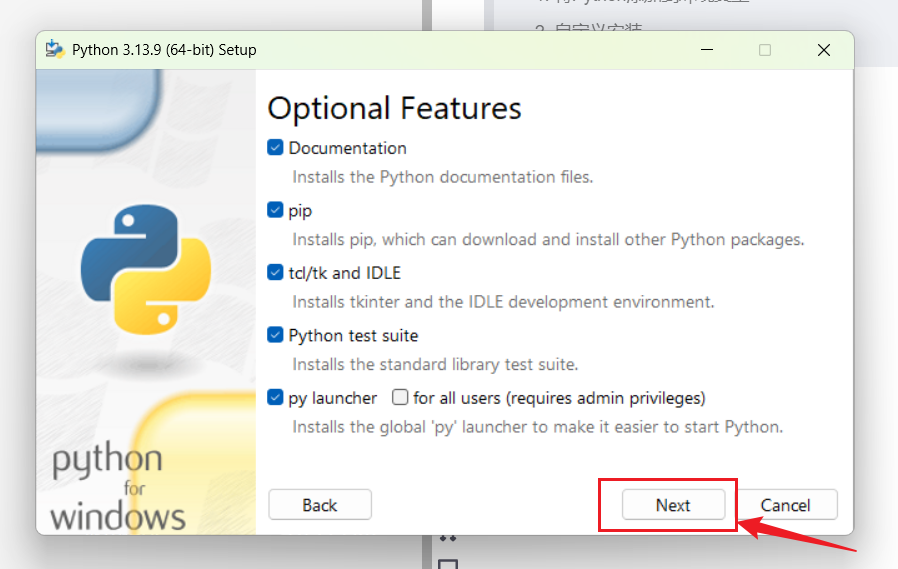Click text 'Installs tkinter and the IDLE development environment.'
This screenshot has height=569, width=898.
503,302
